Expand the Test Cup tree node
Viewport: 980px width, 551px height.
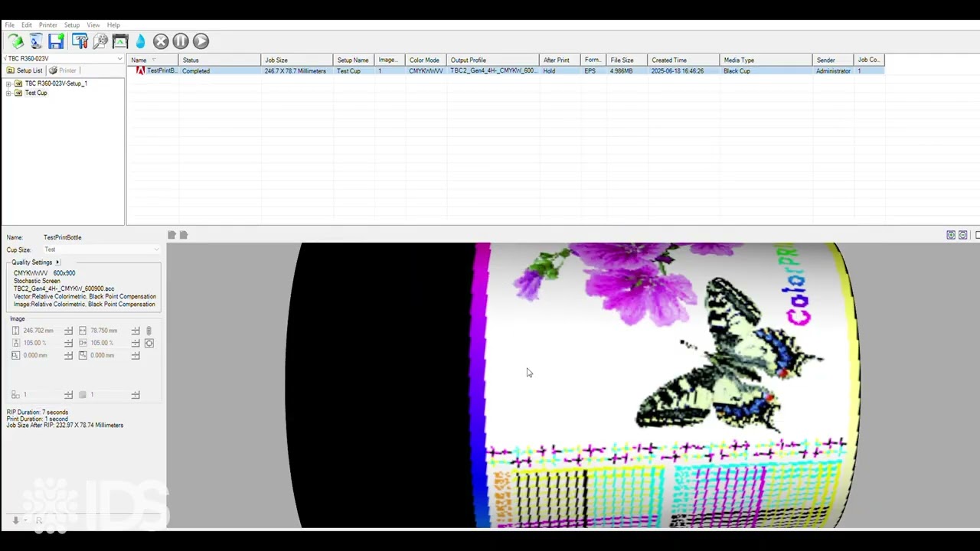coord(8,93)
